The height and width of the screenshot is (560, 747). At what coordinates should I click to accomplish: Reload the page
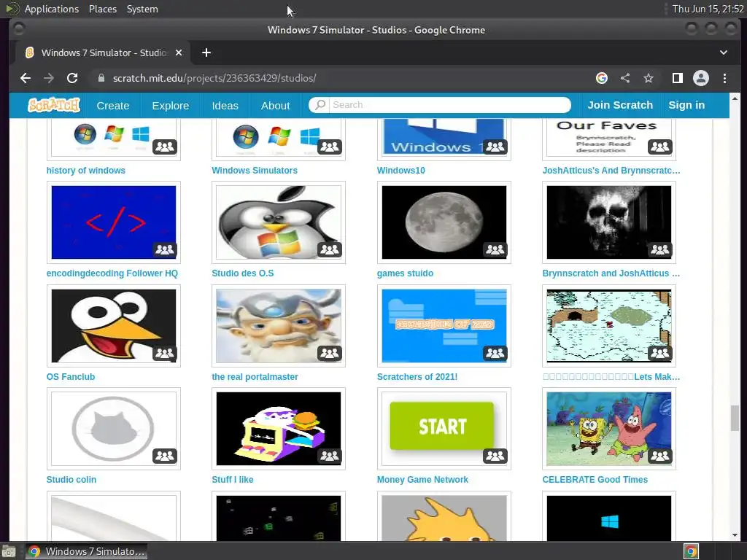tap(72, 78)
